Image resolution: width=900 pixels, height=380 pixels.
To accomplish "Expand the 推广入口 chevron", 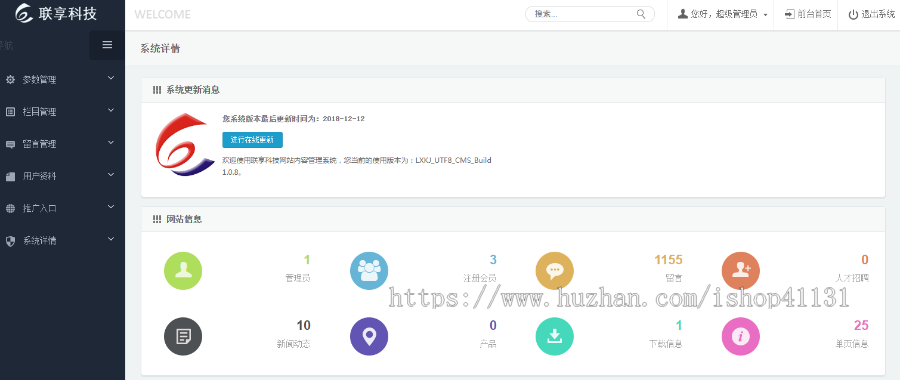I will pyautogui.click(x=111, y=207).
